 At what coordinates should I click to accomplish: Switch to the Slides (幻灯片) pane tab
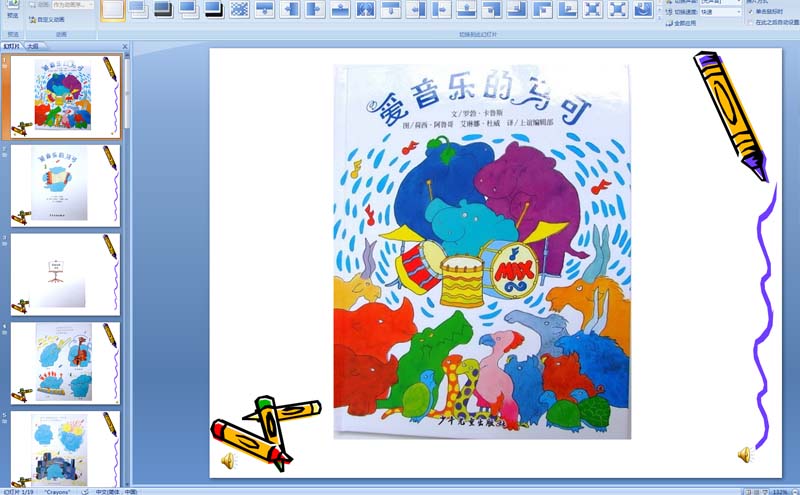point(11,46)
